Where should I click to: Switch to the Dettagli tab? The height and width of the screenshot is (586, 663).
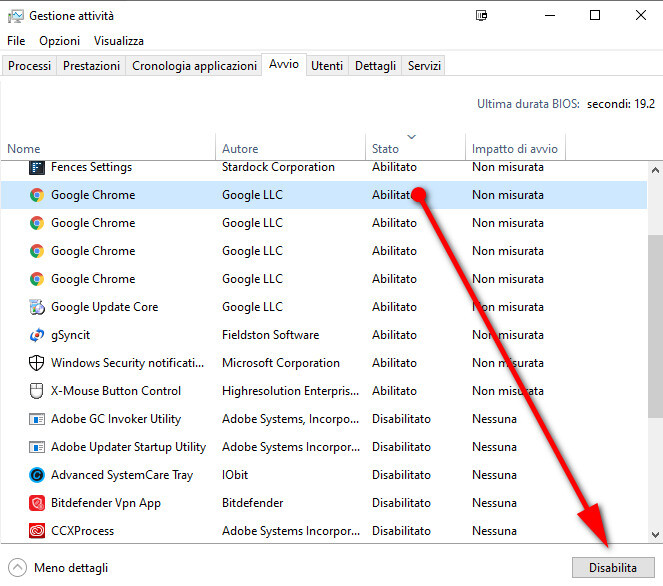(375, 66)
